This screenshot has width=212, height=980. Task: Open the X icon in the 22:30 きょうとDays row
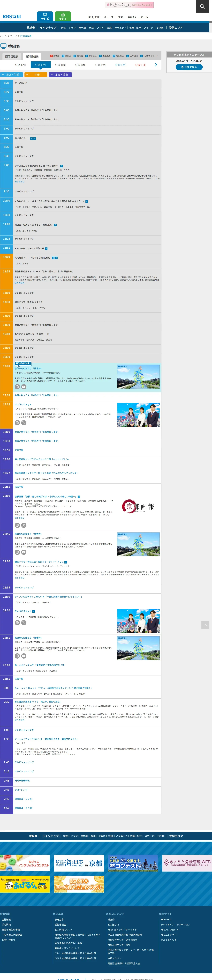(x=23, y=623)
